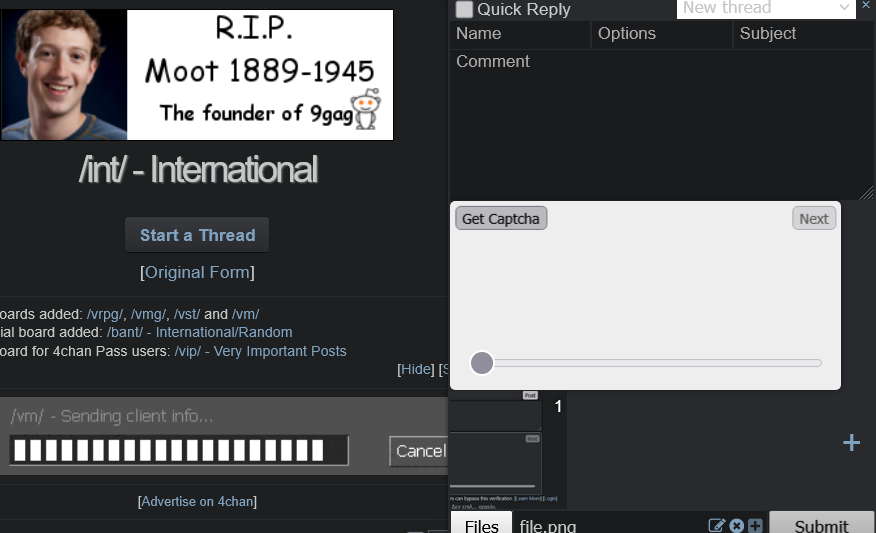Click the sending client info progress bar
The width and height of the screenshot is (876, 533).
179,450
